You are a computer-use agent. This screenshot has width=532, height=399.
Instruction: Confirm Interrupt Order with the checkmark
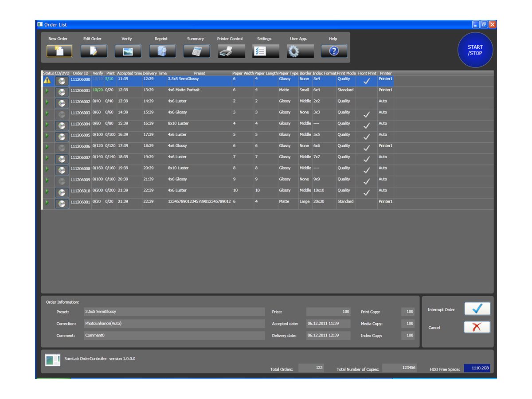477,309
